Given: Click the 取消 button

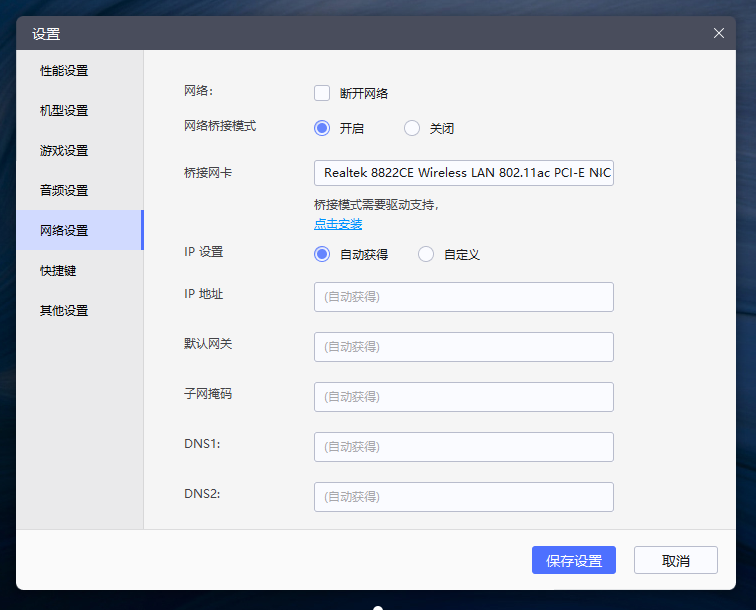Looking at the screenshot, I should (x=675, y=560).
